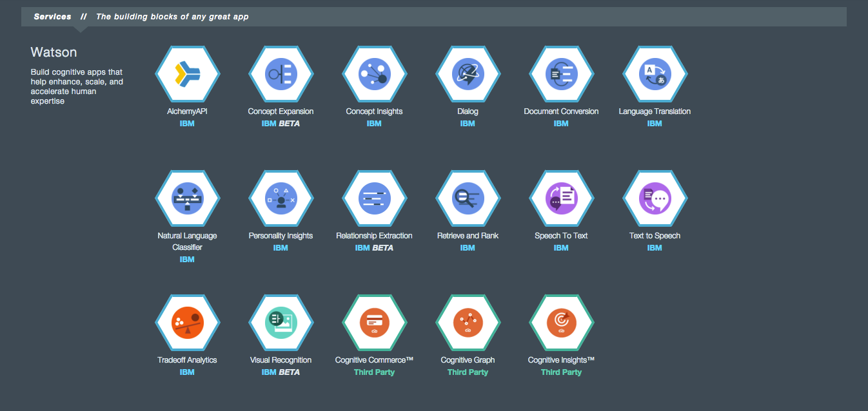Select the Cognitive Commerce icon
The width and height of the screenshot is (868, 411).
374,323
